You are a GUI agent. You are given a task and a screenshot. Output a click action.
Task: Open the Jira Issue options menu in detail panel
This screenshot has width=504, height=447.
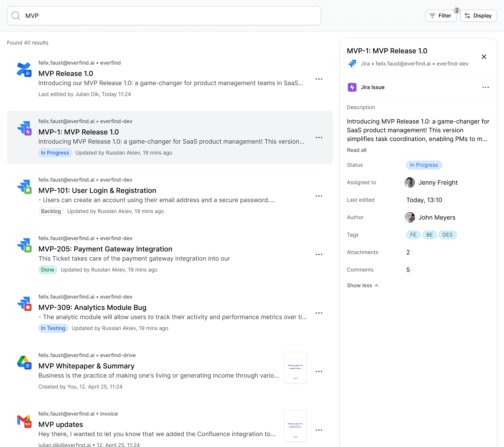click(485, 87)
